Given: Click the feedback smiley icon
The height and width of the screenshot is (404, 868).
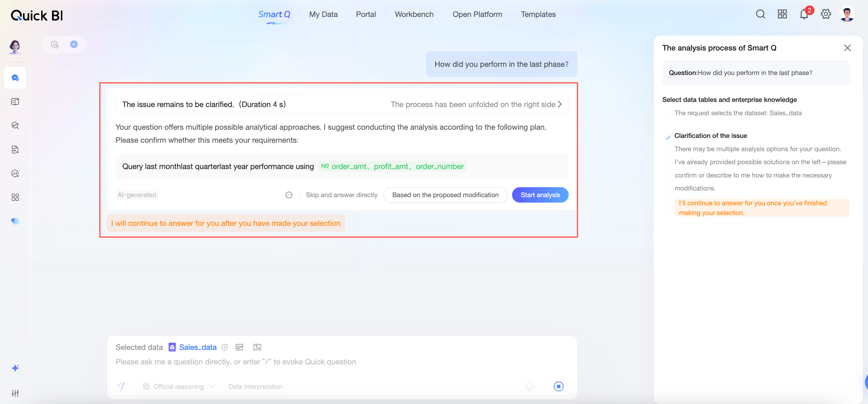Looking at the screenshot, I should [289, 195].
